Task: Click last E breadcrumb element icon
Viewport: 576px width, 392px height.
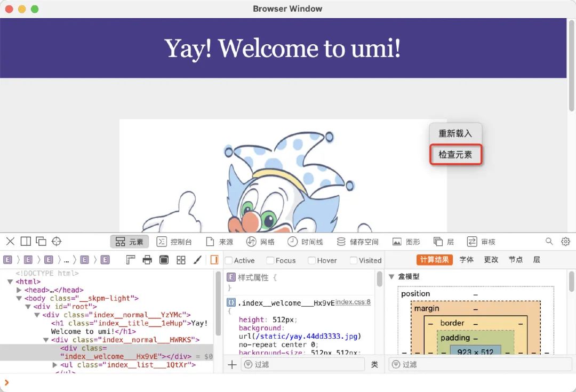Action: (105, 260)
